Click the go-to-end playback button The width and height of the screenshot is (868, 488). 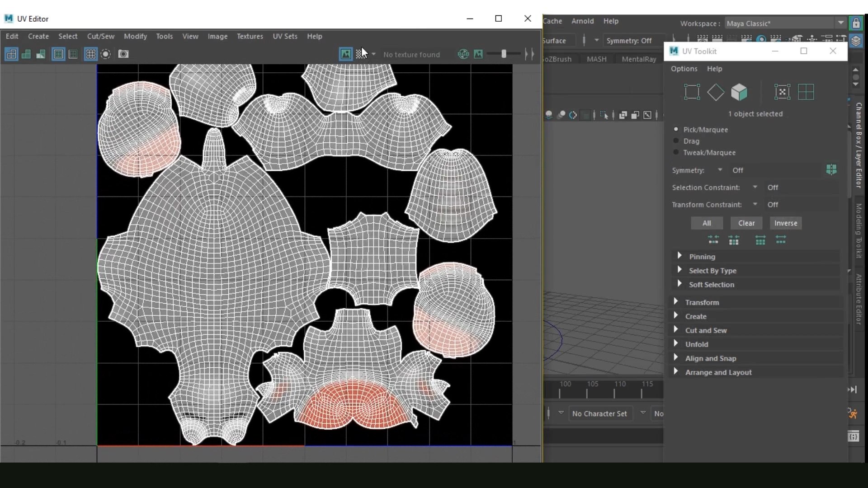click(852, 389)
